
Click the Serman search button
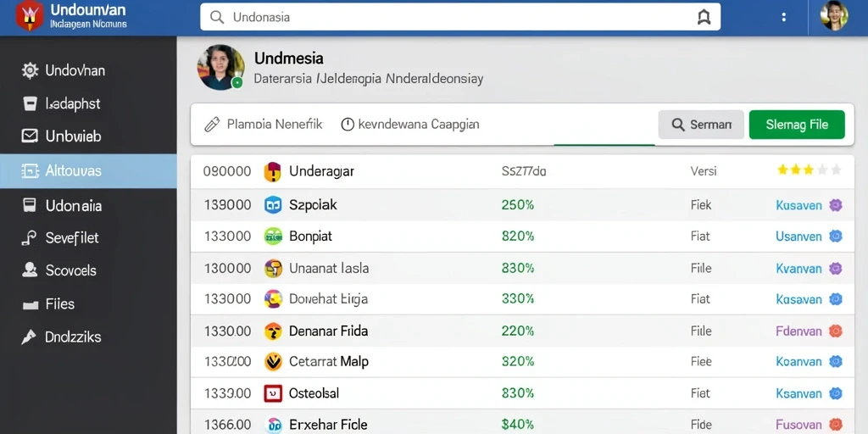701,125
